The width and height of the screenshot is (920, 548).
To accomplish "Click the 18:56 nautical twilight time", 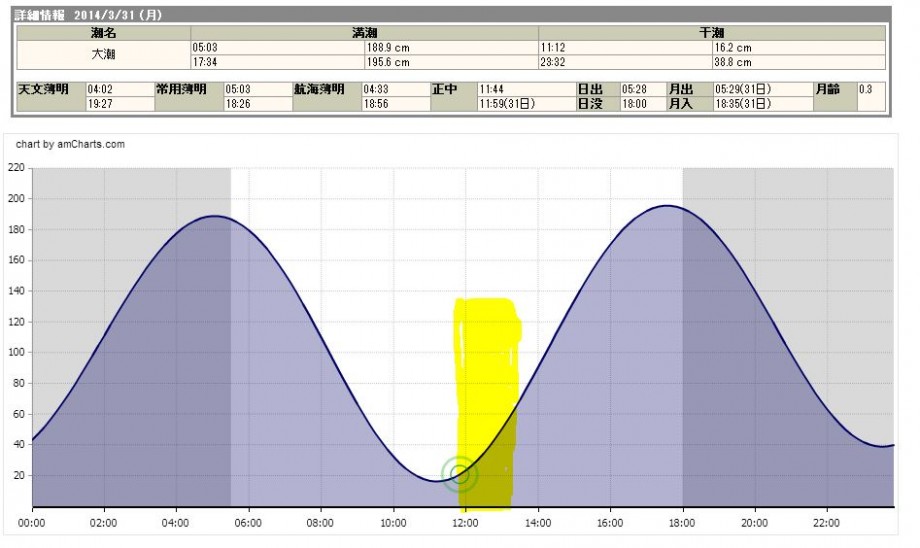I will click(x=396, y=104).
